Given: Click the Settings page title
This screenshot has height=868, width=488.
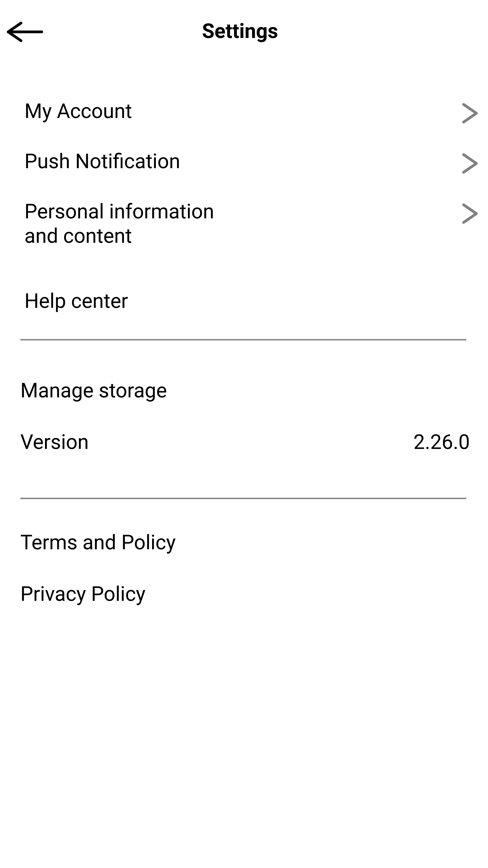Looking at the screenshot, I should (x=240, y=31).
